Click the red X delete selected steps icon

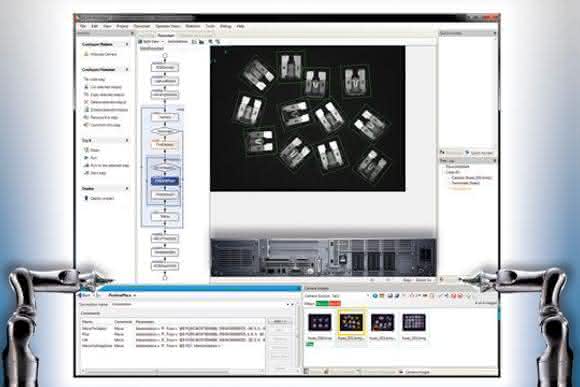point(86,102)
